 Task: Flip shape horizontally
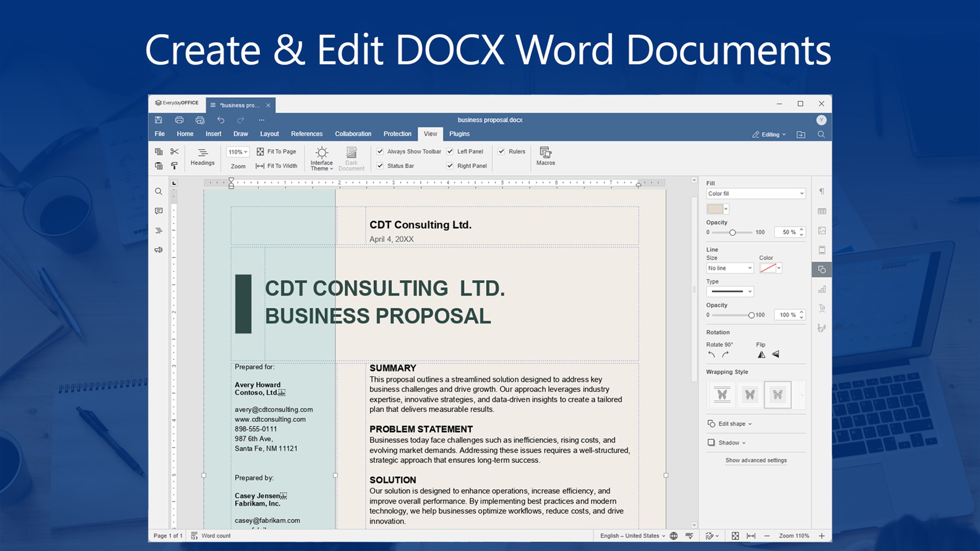[x=761, y=355]
